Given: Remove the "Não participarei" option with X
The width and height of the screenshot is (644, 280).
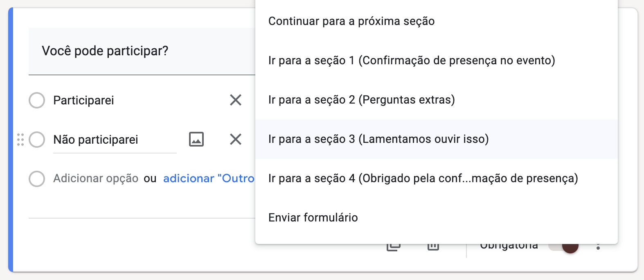Looking at the screenshot, I should point(236,139).
